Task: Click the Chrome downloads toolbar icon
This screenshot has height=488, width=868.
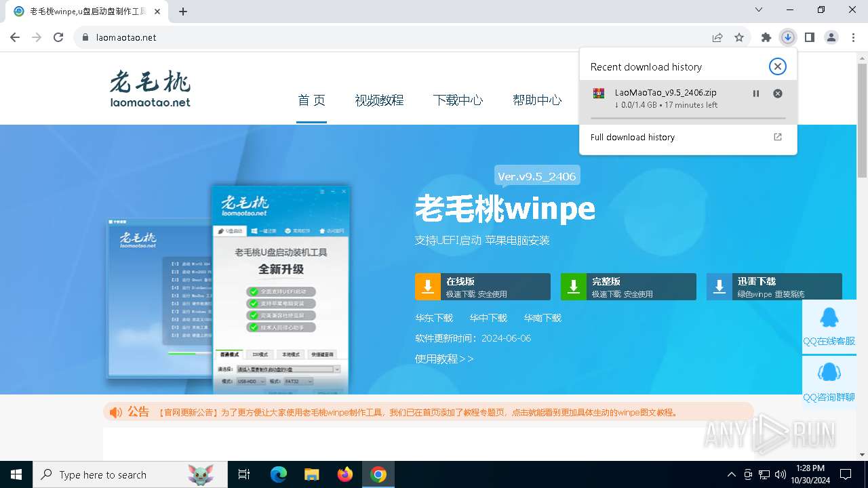Action: 788,37
